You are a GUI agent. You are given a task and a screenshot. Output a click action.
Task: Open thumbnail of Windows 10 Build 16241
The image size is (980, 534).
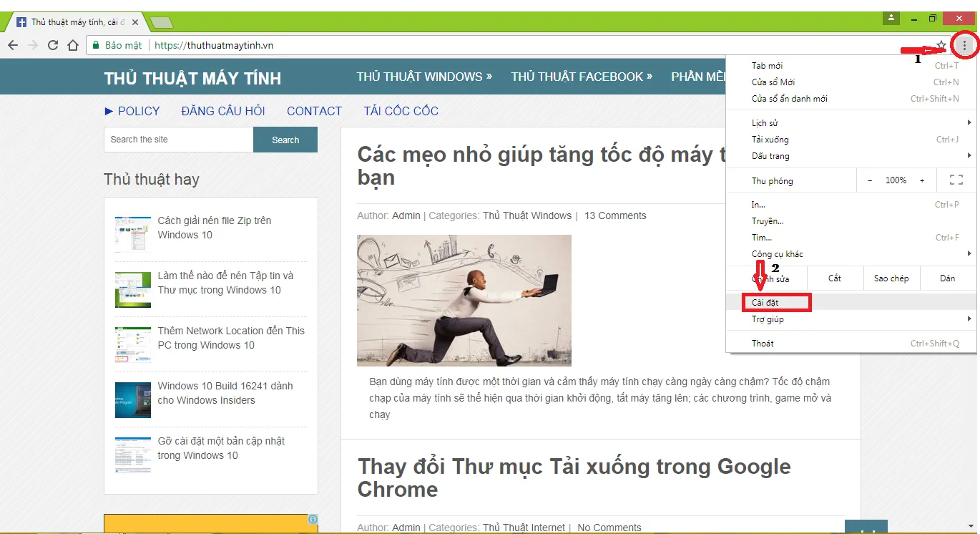pos(133,399)
